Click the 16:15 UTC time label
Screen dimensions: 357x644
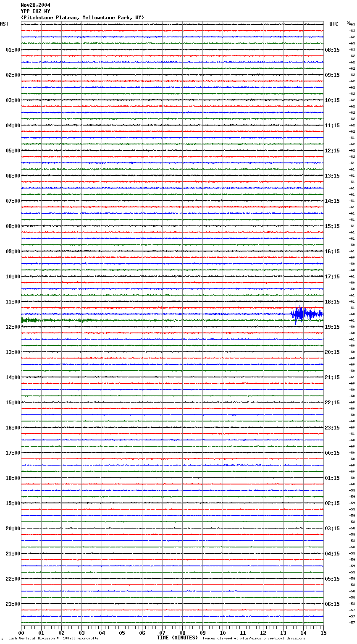332,251
